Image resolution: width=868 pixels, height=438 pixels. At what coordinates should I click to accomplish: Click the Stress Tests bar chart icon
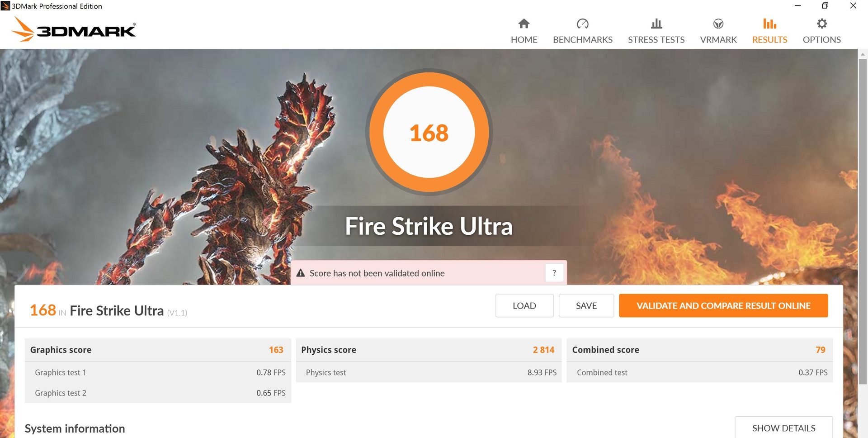pyautogui.click(x=656, y=24)
